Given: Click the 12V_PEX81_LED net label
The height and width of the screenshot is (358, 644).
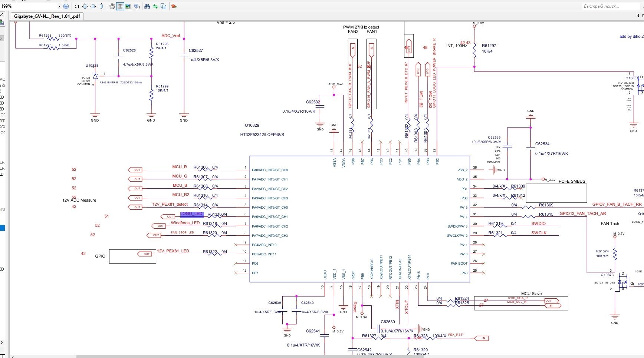Looking at the screenshot, I should pyautogui.click(x=173, y=251).
